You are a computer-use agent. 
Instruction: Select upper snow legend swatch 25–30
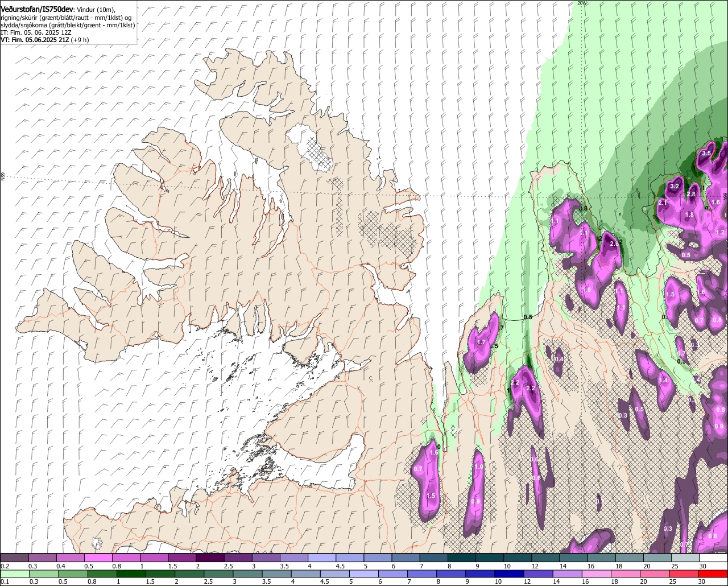pos(685,558)
